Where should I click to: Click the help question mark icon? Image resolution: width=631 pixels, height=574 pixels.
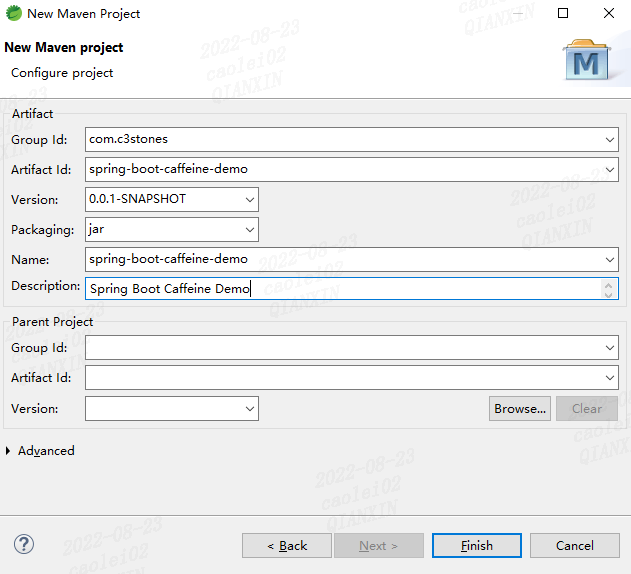[24, 545]
